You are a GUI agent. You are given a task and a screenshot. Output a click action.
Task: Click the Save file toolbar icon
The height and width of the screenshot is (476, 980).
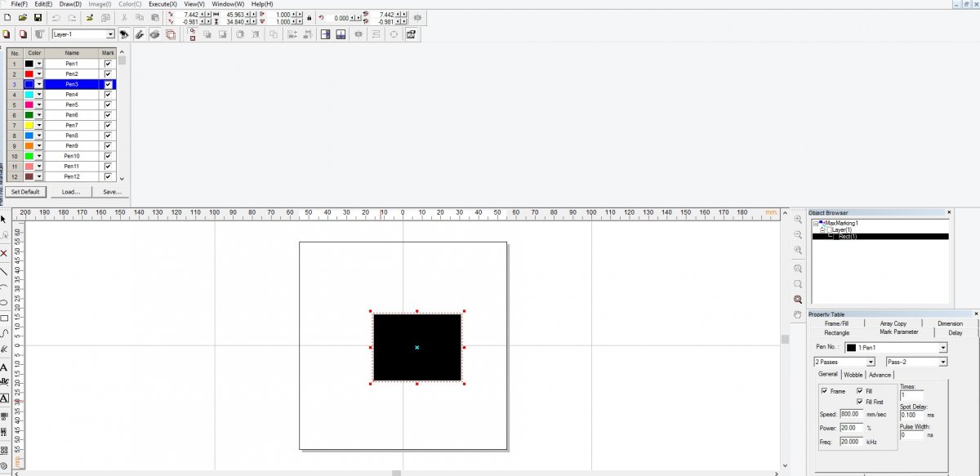(x=38, y=17)
